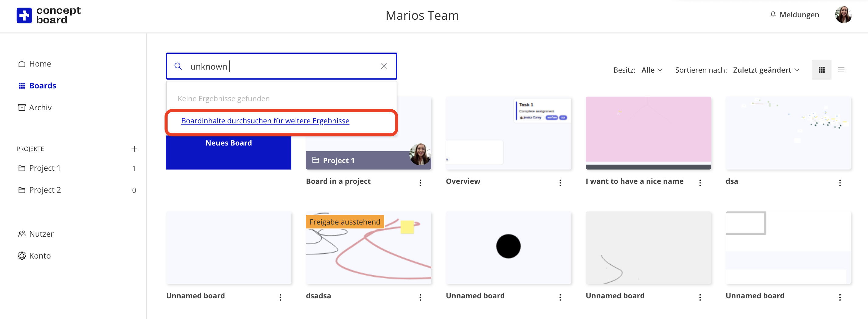This screenshot has height=319, width=868.
Task: Go to Home in sidebar
Action: [34, 63]
